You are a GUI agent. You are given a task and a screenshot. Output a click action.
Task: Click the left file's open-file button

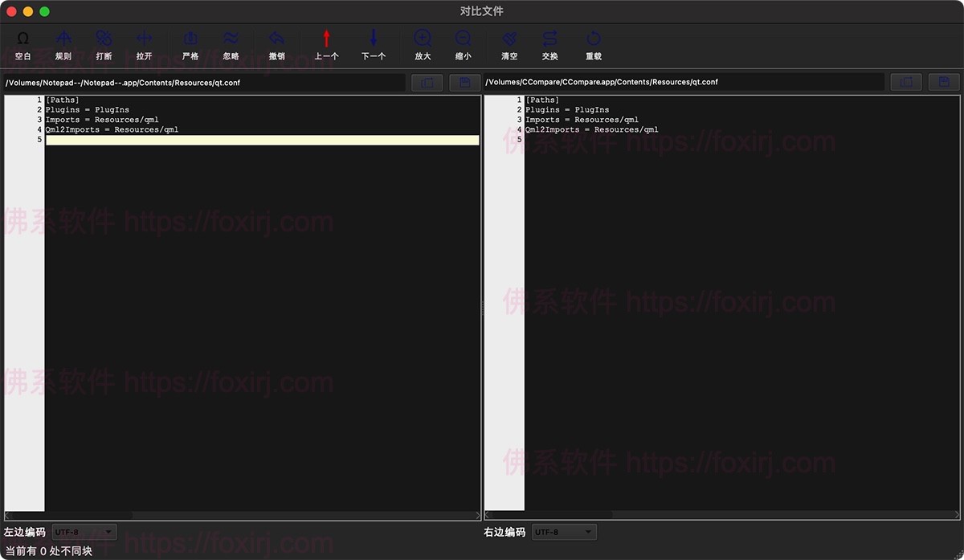pyautogui.click(x=427, y=82)
